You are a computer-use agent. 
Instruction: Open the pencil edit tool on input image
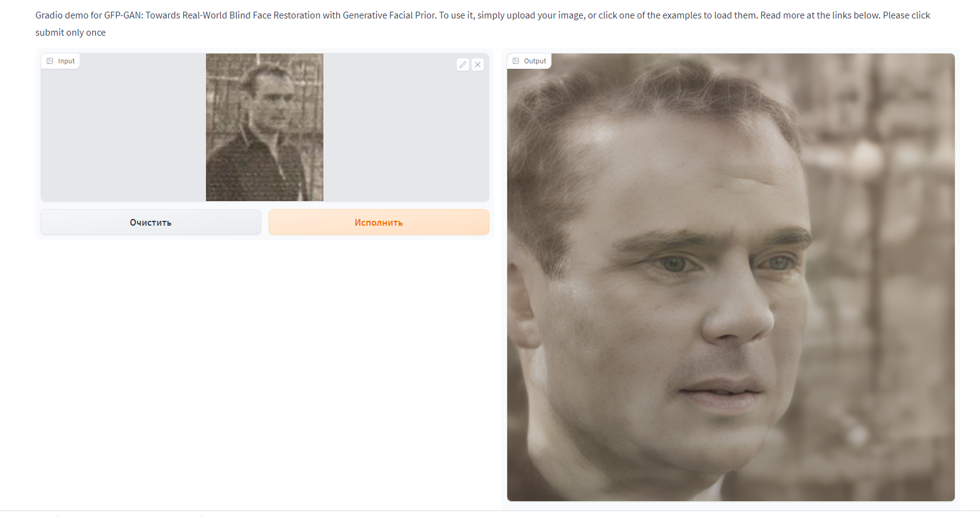463,65
